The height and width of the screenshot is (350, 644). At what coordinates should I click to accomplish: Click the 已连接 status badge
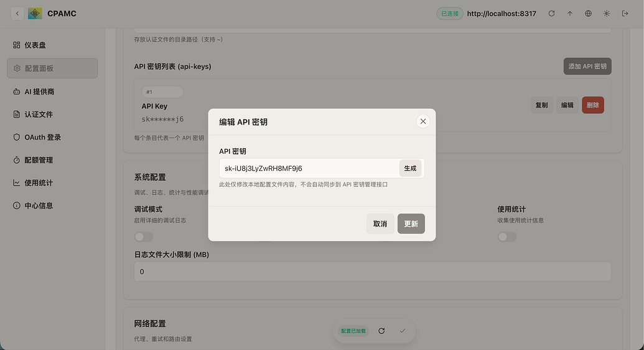(450, 14)
